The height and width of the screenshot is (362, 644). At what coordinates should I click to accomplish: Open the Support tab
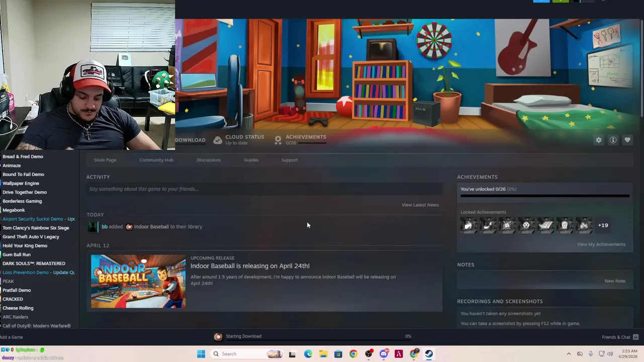click(289, 160)
